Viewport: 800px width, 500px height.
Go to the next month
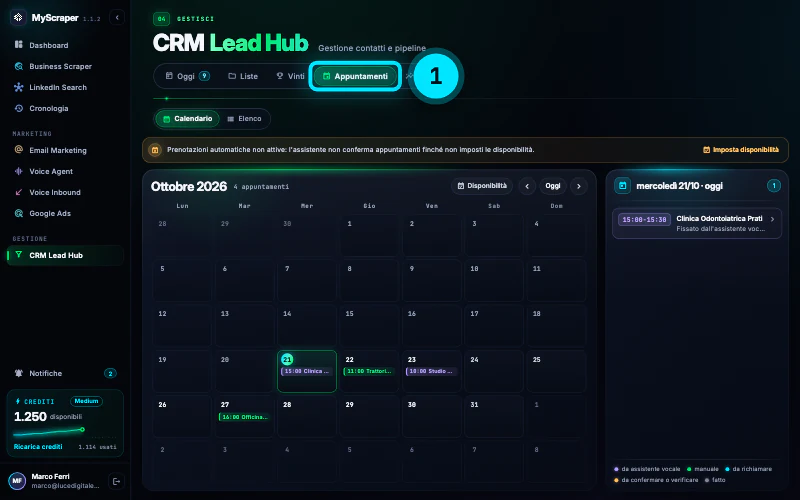tap(579, 186)
